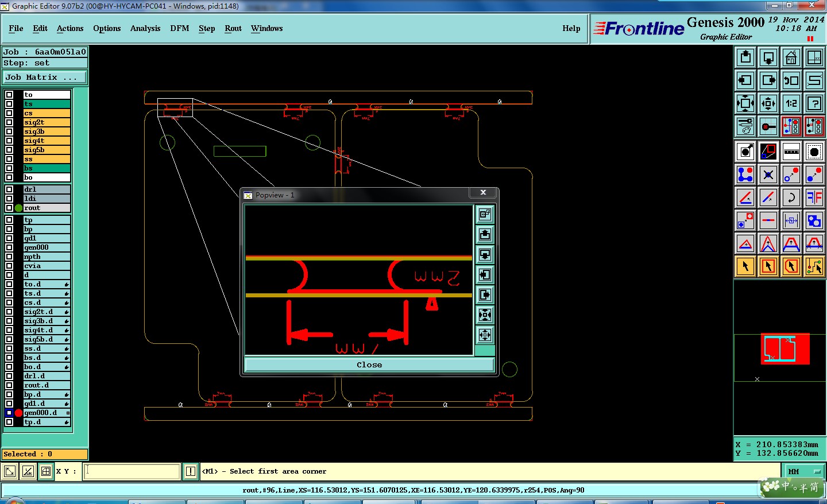Viewport: 827px width, 504px height.
Task: Open the Windows menu
Action: 267,28
